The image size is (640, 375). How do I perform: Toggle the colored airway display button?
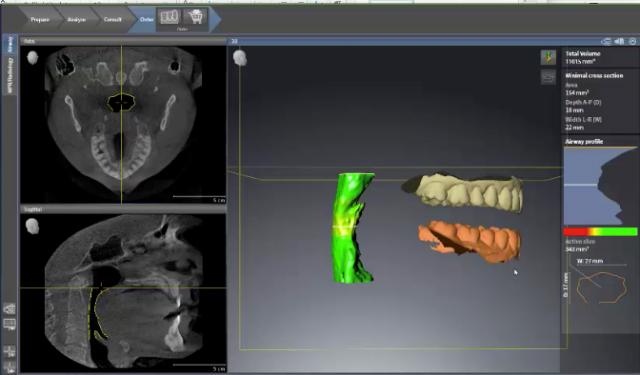[x=548, y=57]
